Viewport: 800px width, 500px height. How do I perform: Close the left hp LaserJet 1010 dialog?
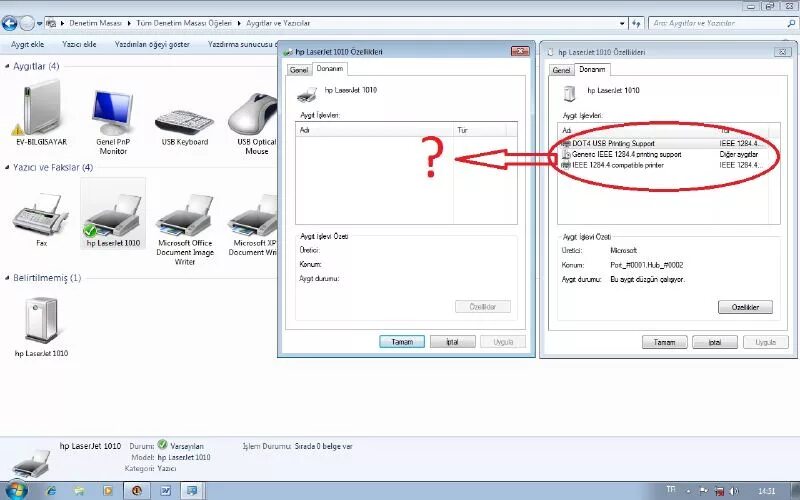520,51
